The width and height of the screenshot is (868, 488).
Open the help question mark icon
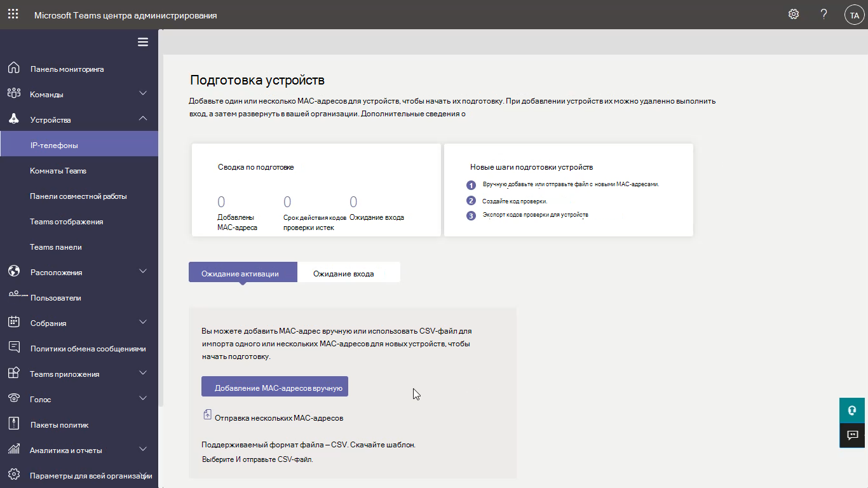pos(824,14)
